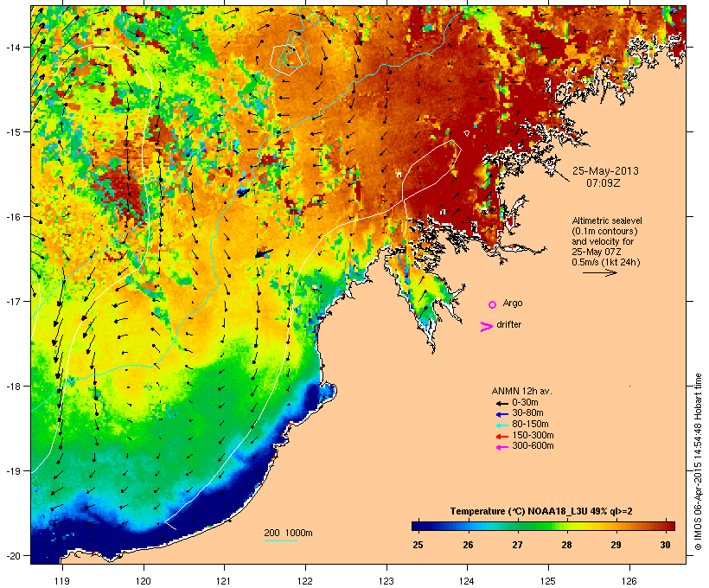The height and width of the screenshot is (588, 709).
Task: Click the colorbar tick label 27
Action: coord(517,545)
